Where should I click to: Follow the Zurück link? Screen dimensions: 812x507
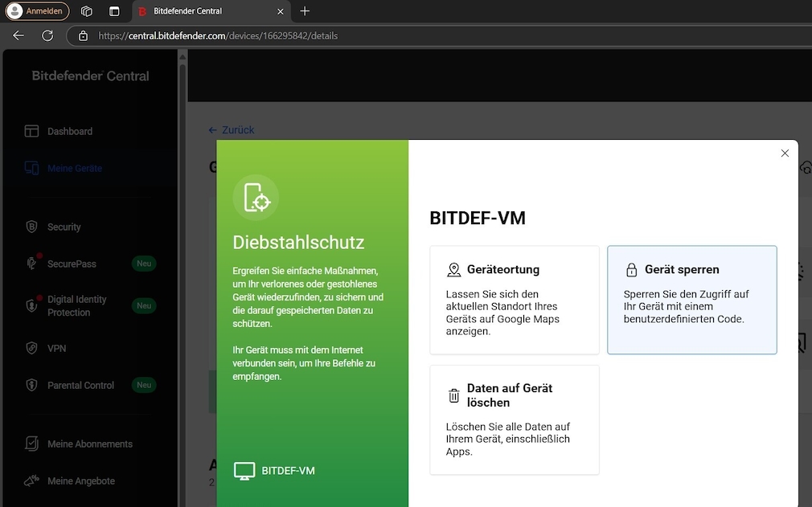coord(232,129)
